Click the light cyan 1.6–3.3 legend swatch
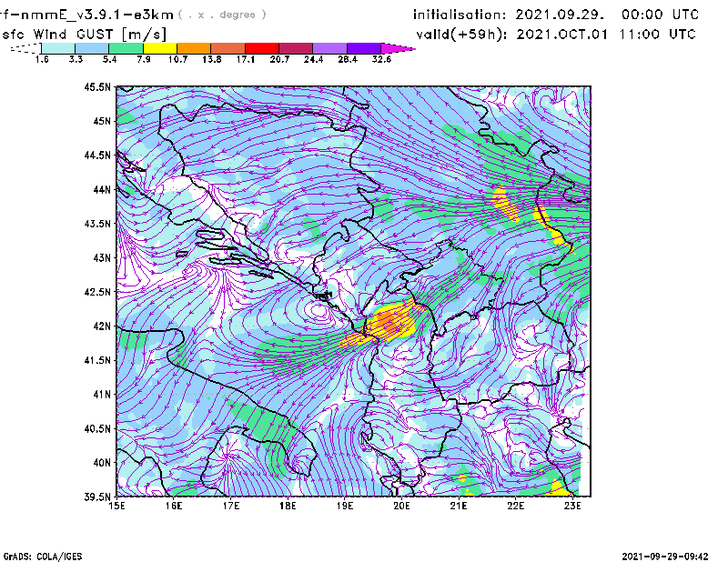This screenshot has width=728, height=562. tap(58, 48)
